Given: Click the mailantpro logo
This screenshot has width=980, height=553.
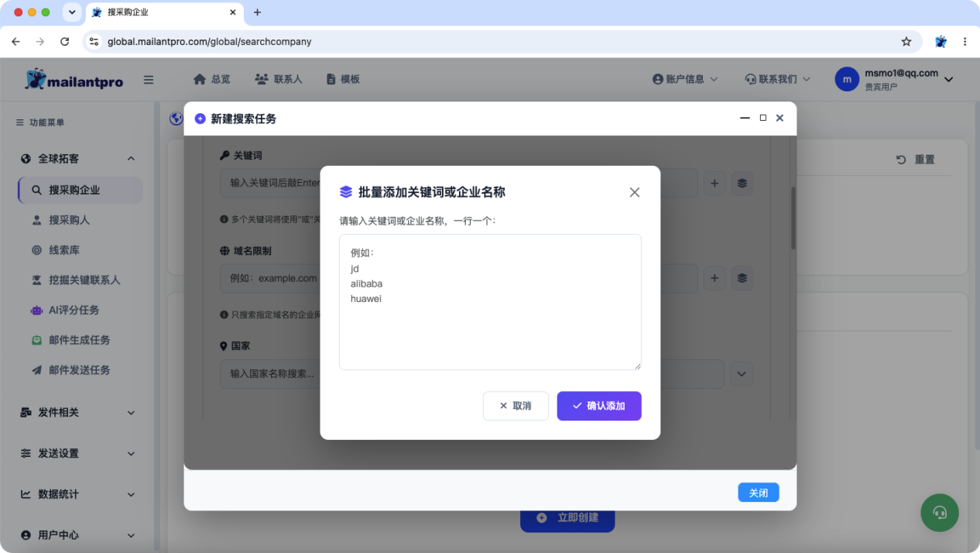Looking at the screenshot, I should click(74, 79).
